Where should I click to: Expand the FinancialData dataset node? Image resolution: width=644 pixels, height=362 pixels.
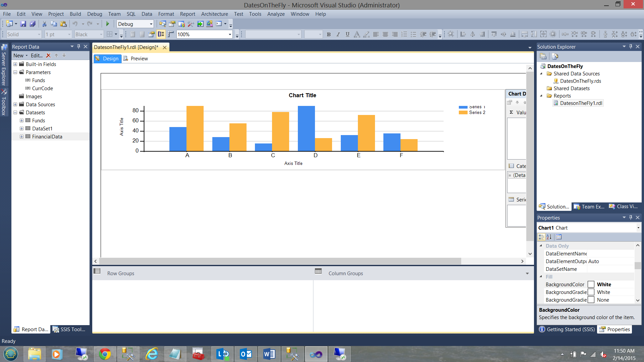pos(21,137)
